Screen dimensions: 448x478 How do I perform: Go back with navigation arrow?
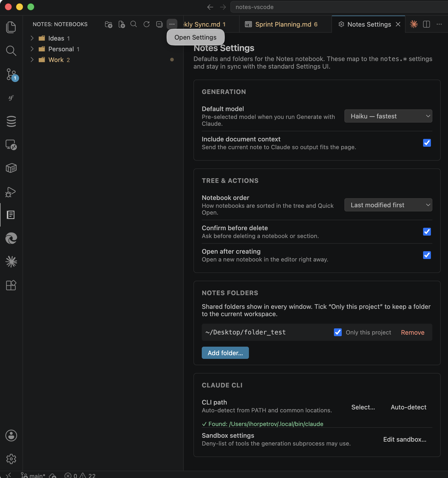coord(210,7)
